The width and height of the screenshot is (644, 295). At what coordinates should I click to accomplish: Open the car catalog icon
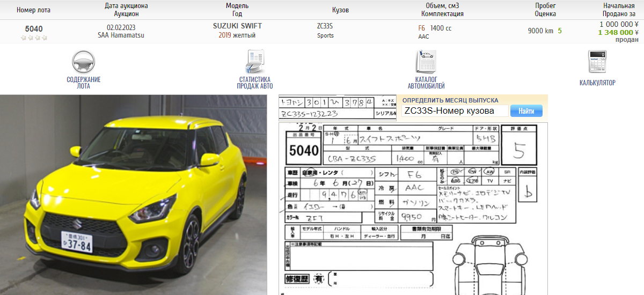click(426, 62)
